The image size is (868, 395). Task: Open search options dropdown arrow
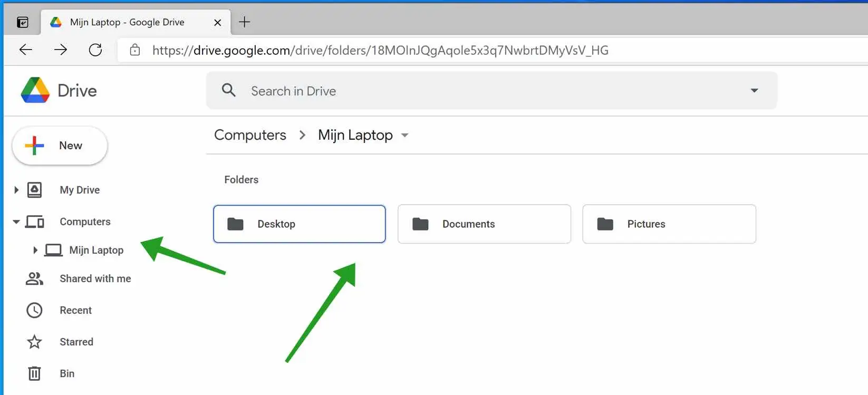coord(754,91)
